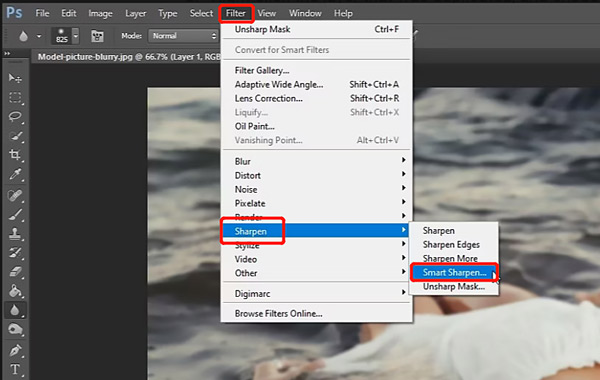Screen dimensions: 600x380
Task: Click the highlighted Sharpen menu entry
Action: [316, 231]
